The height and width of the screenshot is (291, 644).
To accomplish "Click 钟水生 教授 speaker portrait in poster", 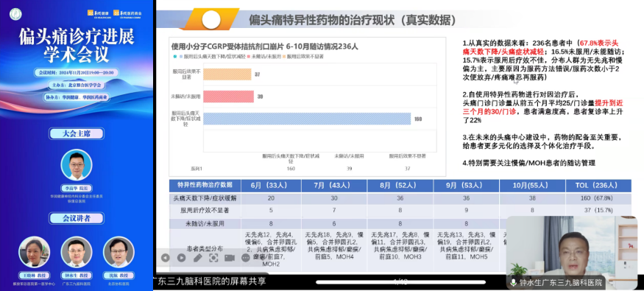I will 77,252.
